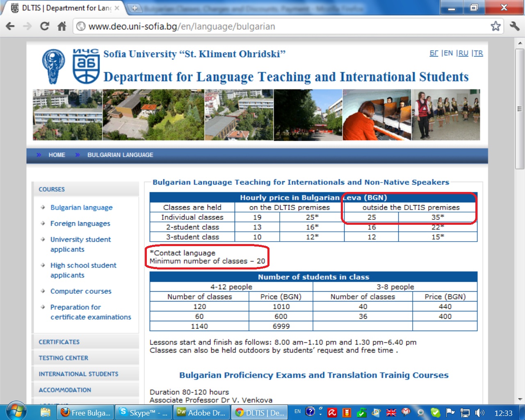
Task: Bookmark this page with star icon
Action: point(495,27)
